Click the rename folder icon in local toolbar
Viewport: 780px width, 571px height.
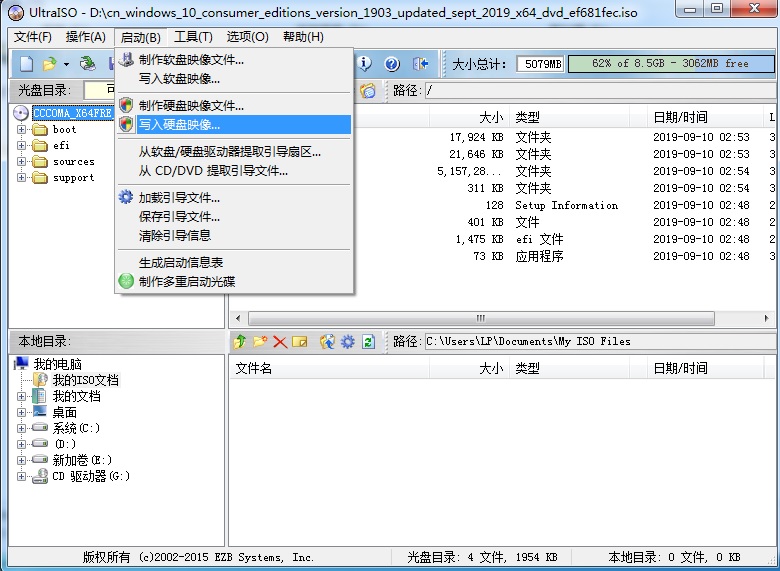[x=299, y=342]
